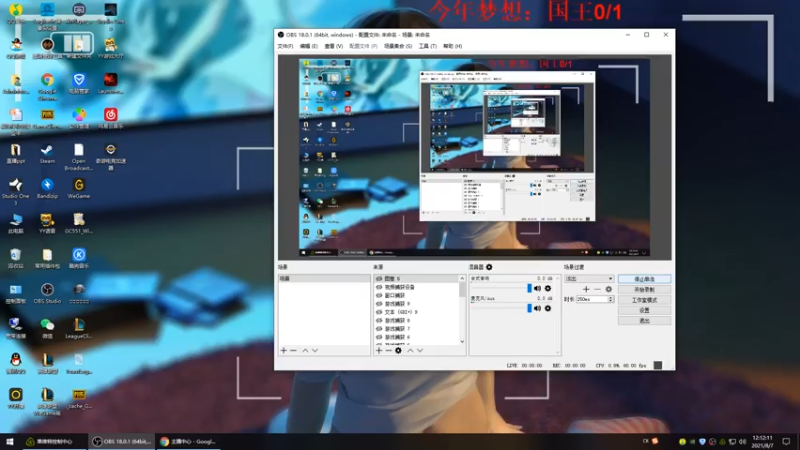The image size is (800, 450).
Task: Add a new scene with plus icon
Action: click(x=284, y=351)
